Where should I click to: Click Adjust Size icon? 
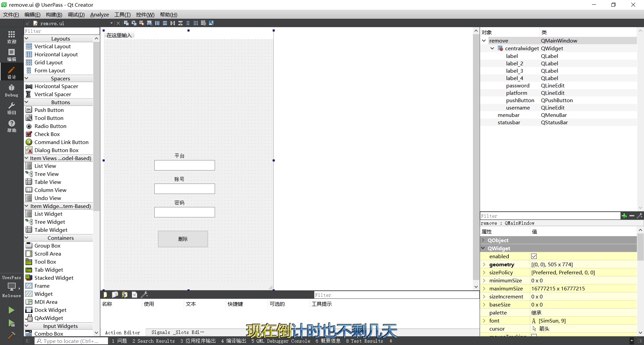coord(211,23)
